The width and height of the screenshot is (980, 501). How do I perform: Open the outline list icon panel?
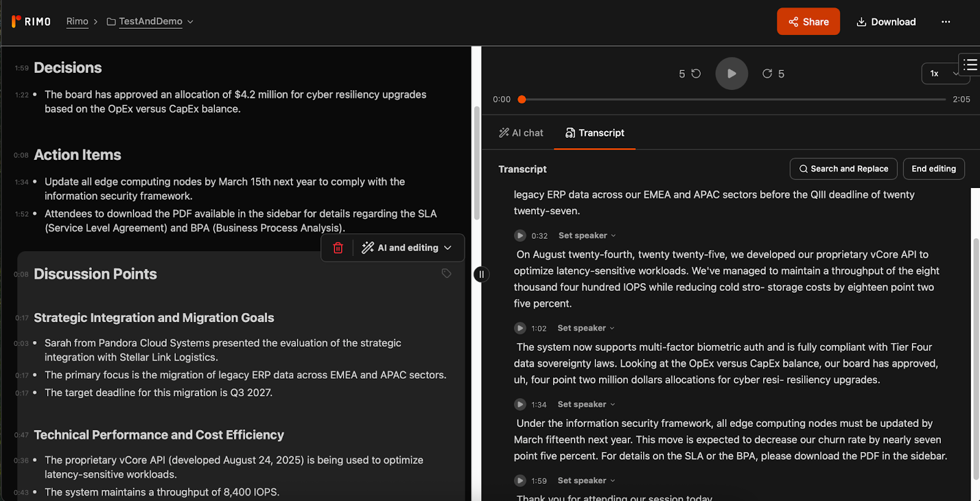pyautogui.click(x=970, y=65)
